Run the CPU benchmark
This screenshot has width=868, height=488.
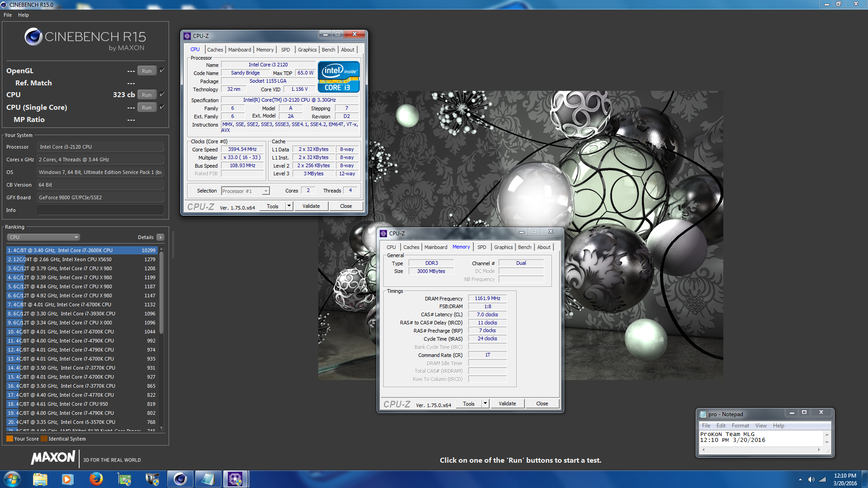pyautogui.click(x=146, y=94)
